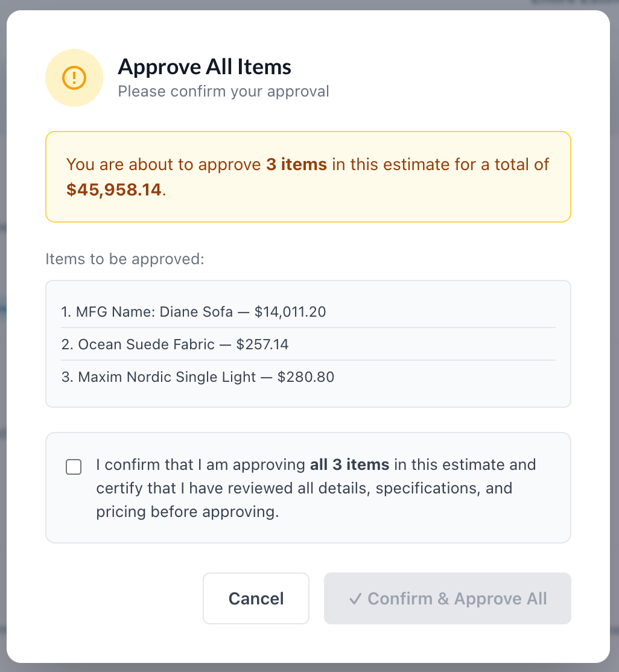Tick the approval confirmation checkbox
Viewport: 619px width, 672px height.
74,467
